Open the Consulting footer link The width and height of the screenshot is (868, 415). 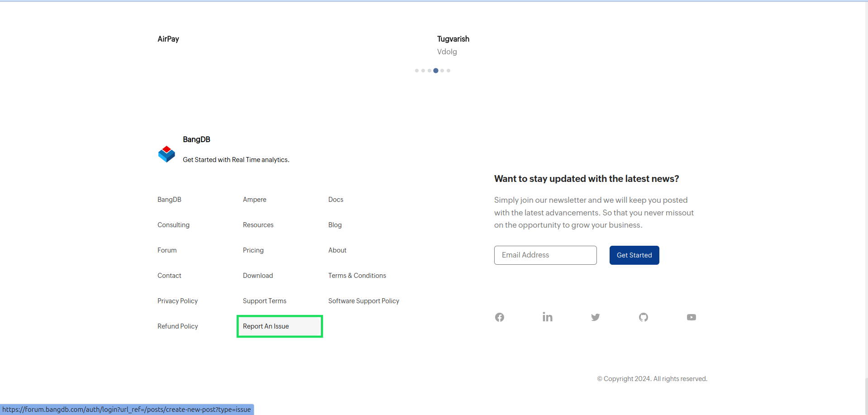click(x=173, y=225)
